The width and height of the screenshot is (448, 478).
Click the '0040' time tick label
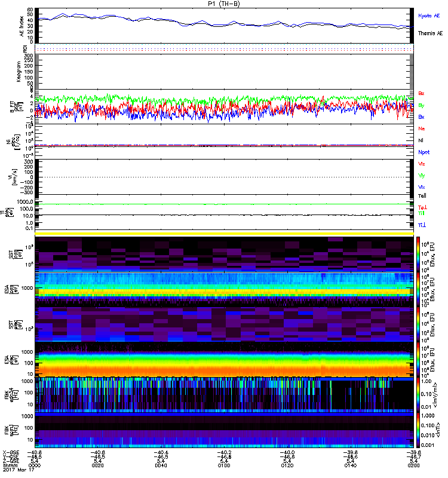click(161, 465)
